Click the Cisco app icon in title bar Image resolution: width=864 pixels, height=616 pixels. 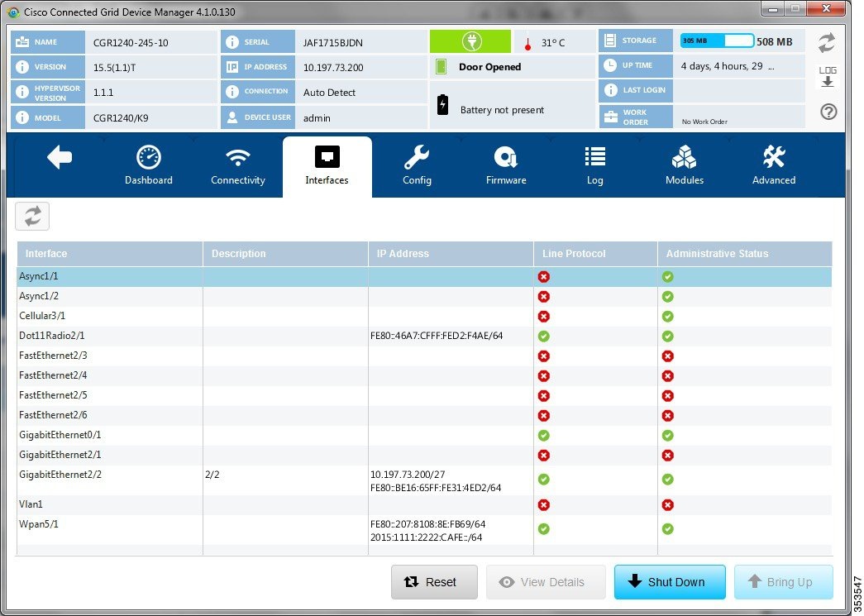click(x=13, y=12)
